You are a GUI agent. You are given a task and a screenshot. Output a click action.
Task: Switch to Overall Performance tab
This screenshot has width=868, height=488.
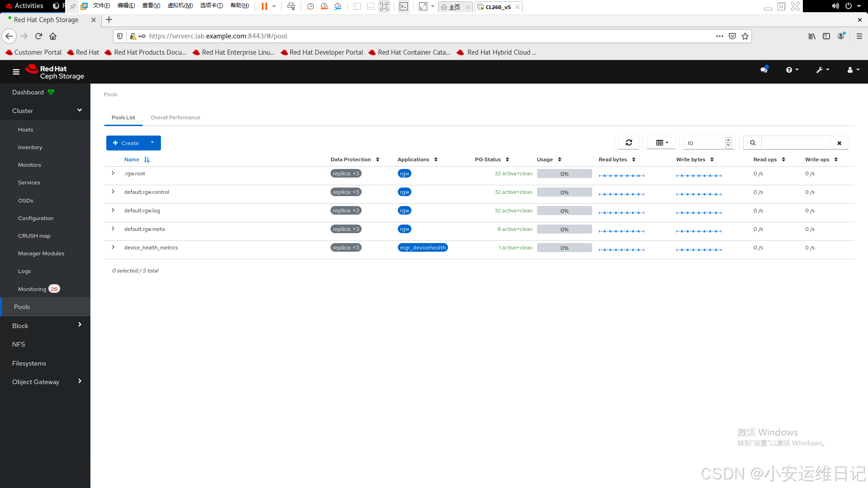tap(175, 117)
